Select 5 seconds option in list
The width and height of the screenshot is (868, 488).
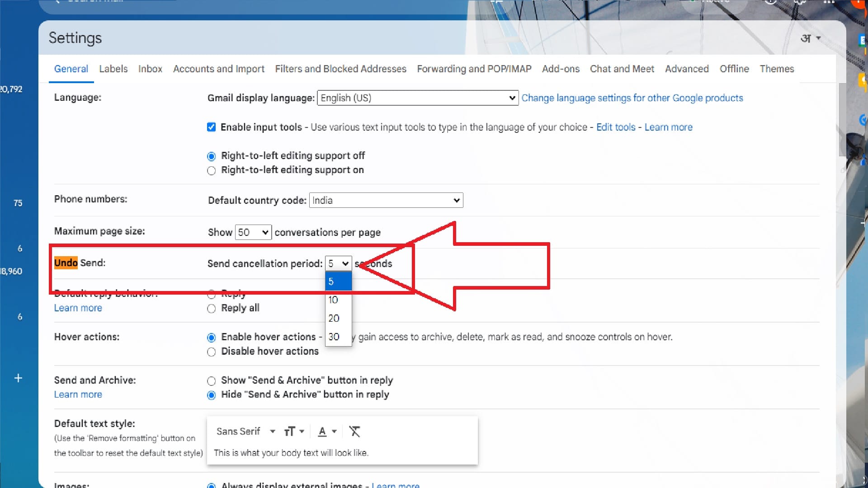[339, 282]
